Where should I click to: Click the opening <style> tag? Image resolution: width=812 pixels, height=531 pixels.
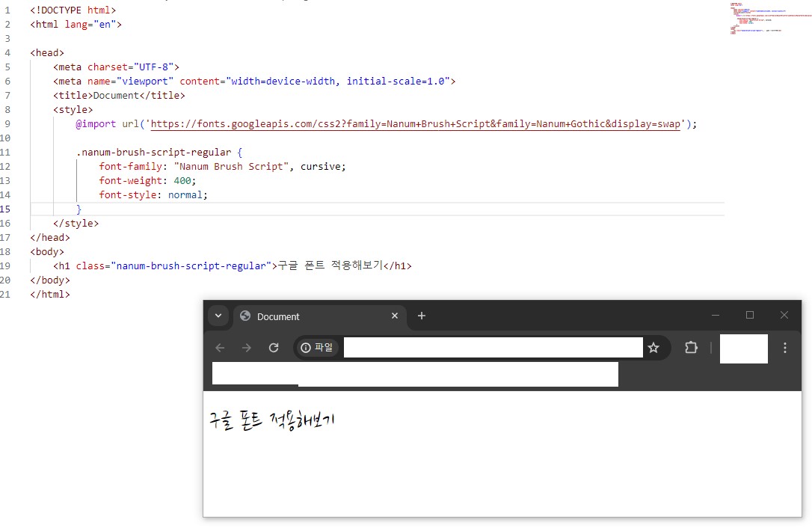click(73, 110)
